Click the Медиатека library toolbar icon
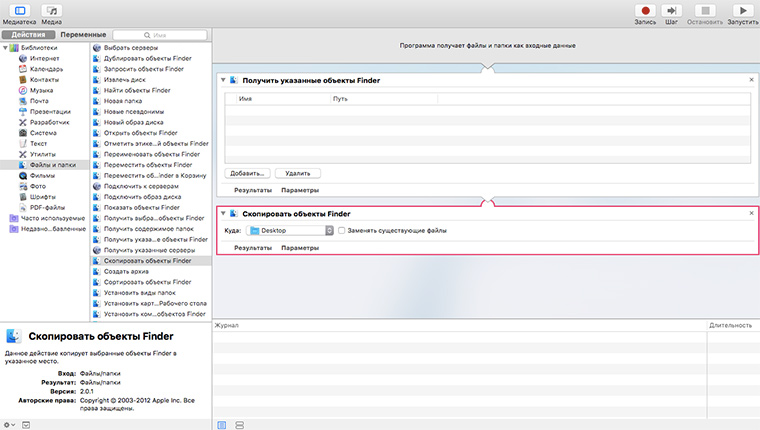 [20, 10]
